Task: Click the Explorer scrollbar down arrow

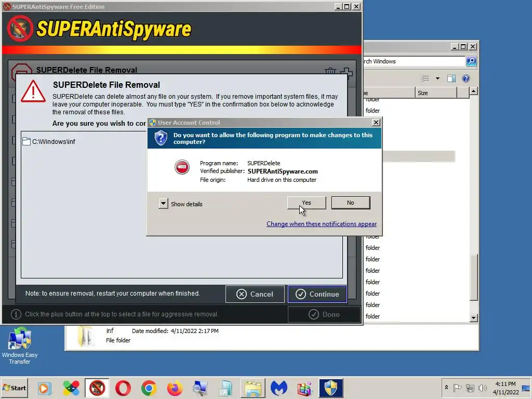Action: [474, 318]
